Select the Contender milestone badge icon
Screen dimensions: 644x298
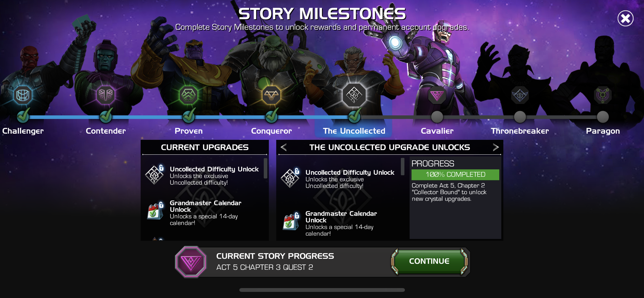click(106, 95)
